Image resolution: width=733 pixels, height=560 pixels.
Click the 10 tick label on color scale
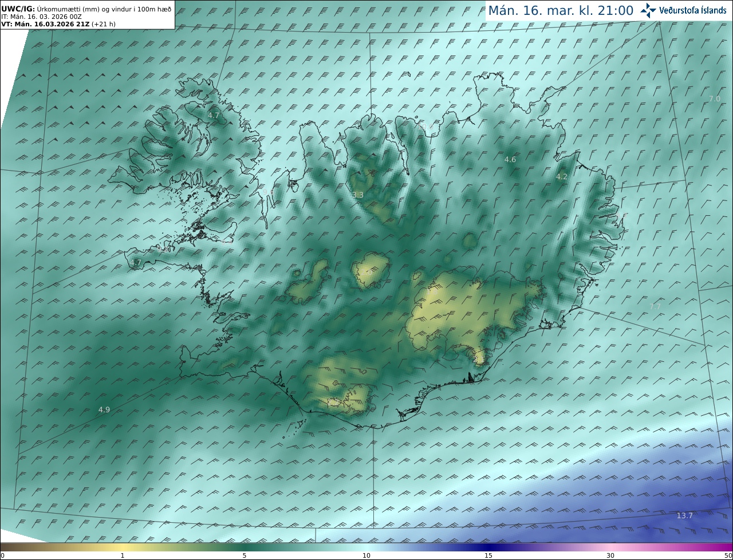tap(366, 555)
